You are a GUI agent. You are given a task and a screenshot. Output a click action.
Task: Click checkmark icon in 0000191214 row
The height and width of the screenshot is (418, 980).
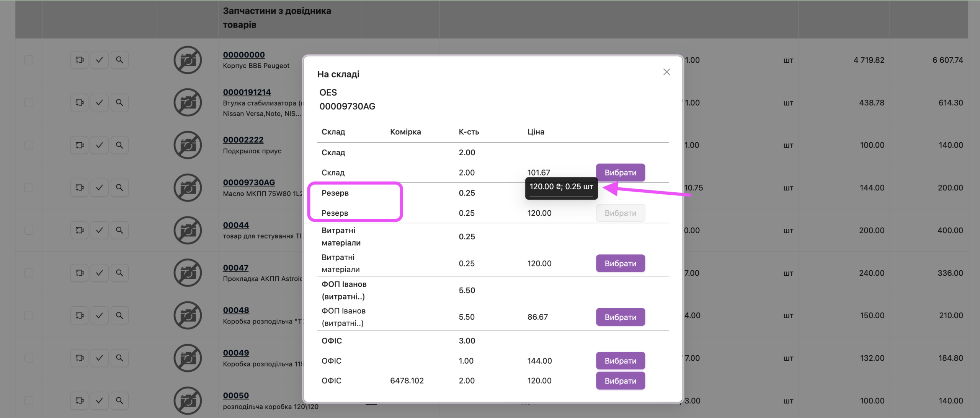(x=100, y=102)
